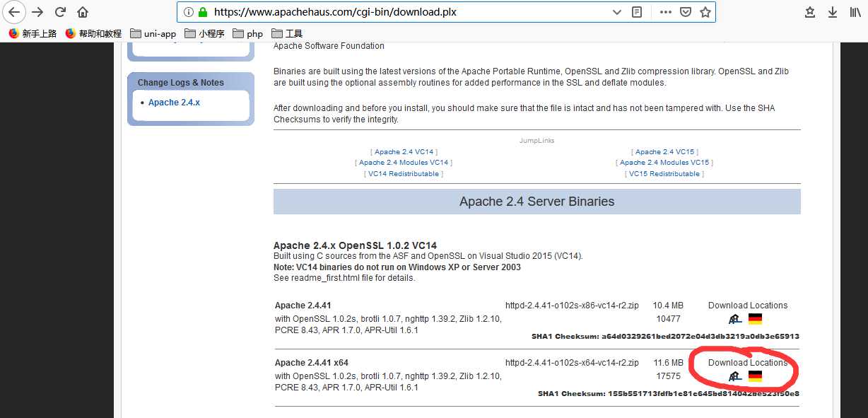Viewport: 868px width, 418px height.
Task: Click the green padlock security icon
Action: pos(203,12)
